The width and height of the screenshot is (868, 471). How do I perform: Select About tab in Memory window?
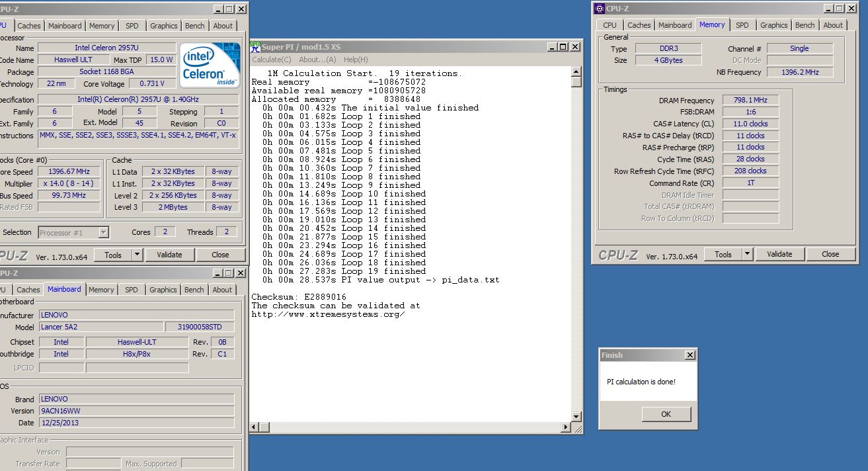(x=833, y=25)
